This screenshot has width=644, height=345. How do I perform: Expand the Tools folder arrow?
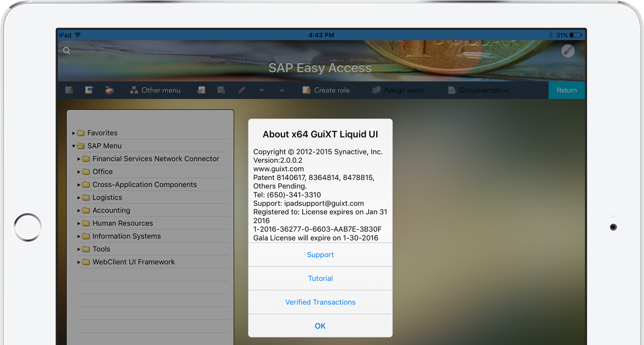click(79, 249)
